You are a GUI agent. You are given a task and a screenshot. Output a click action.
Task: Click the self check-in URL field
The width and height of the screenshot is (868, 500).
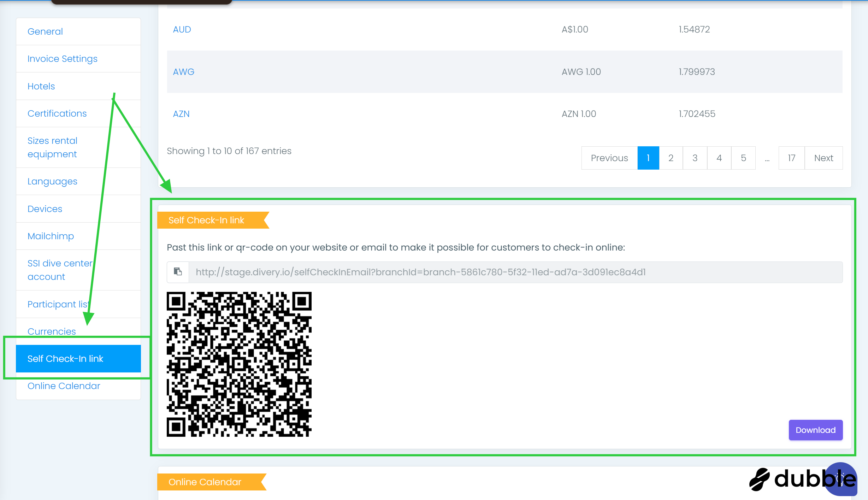point(420,272)
